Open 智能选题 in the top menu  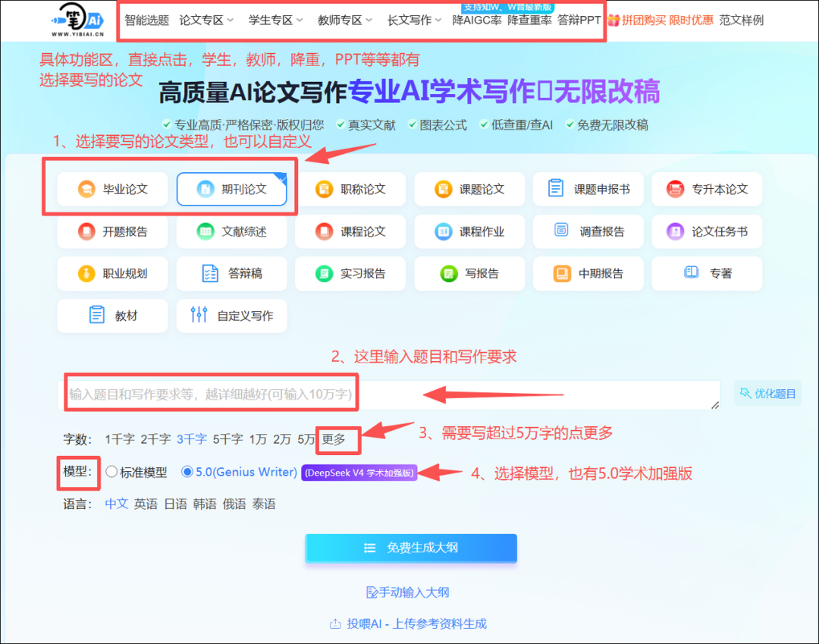147,20
